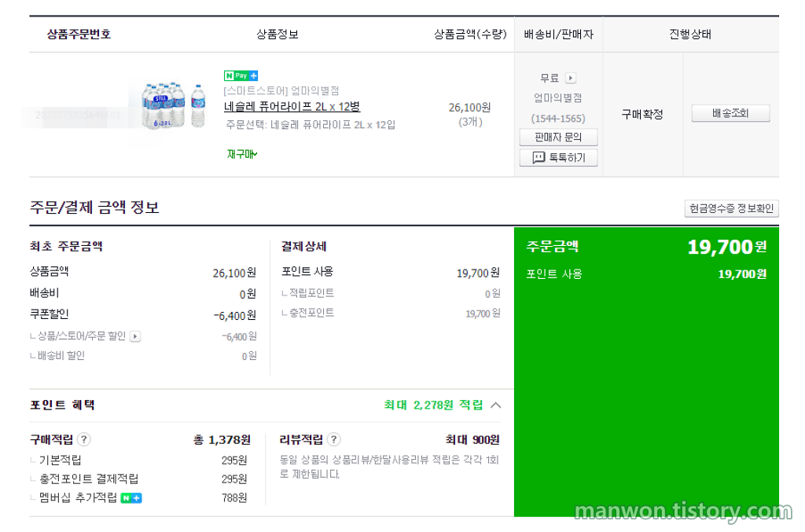Click the 리뷰적립 help question icon
The height and width of the screenshot is (532, 805).
click(333, 439)
